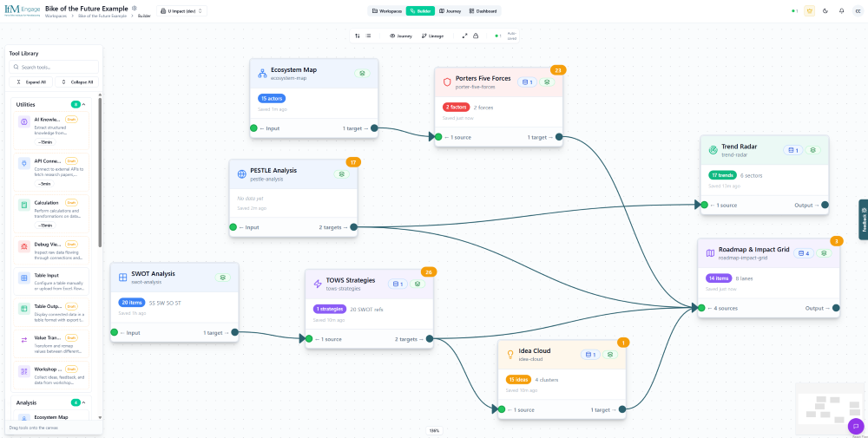Click the lightning icon on TOWS Strategies

317,284
